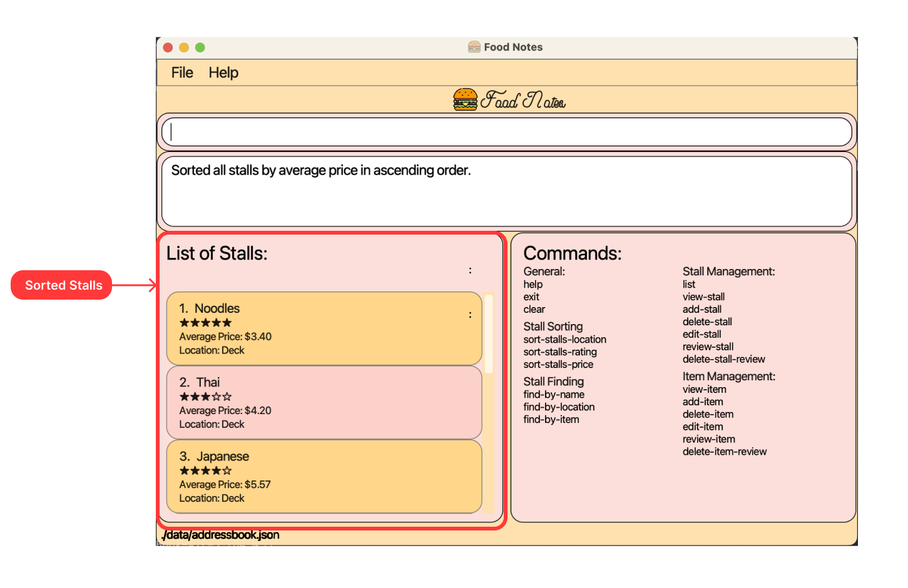The image size is (908, 588).
Task: Click the command input text field
Action: point(507,132)
